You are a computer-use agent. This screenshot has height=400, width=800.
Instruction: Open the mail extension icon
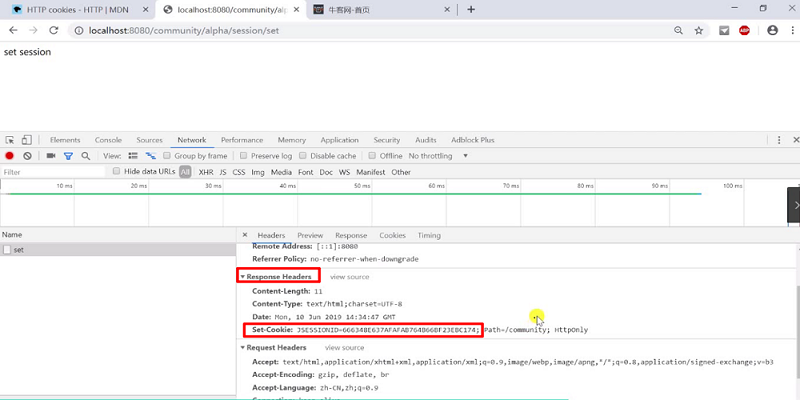pos(724,31)
